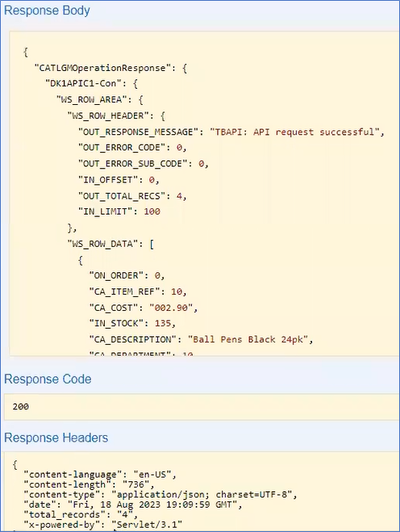The image size is (400, 532).
Task: Select the "WS_ROW_HEADER" key
Action: click(x=108, y=115)
